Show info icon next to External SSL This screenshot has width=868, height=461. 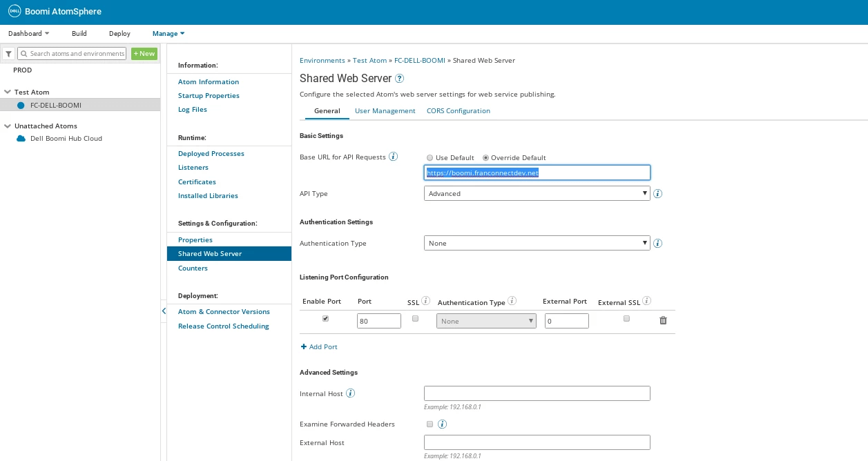pyautogui.click(x=646, y=301)
